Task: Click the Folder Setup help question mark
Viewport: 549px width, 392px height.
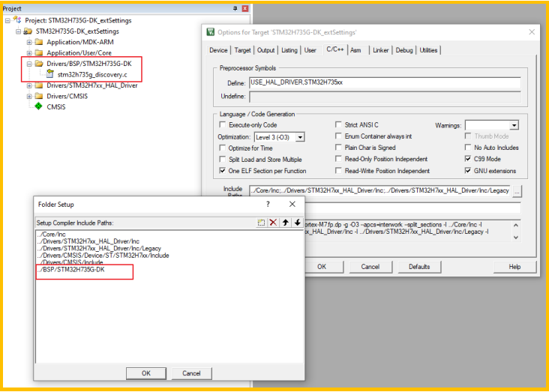Action: 268,204
